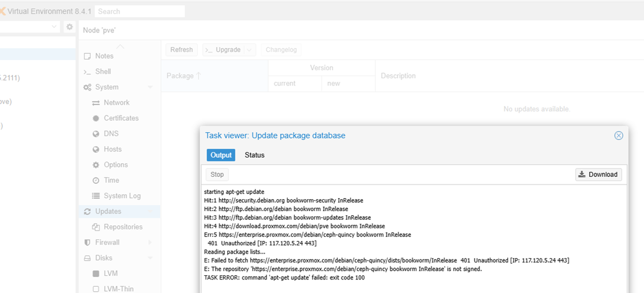Screen dimensions: 644x293
Task: Collapse the Disks section arrow
Action: pyautogui.click(x=150, y=258)
